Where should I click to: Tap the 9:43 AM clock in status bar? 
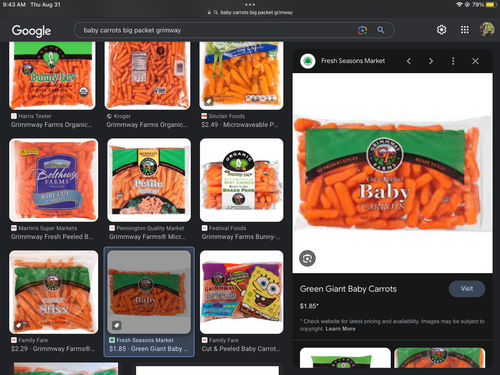point(14,5)
